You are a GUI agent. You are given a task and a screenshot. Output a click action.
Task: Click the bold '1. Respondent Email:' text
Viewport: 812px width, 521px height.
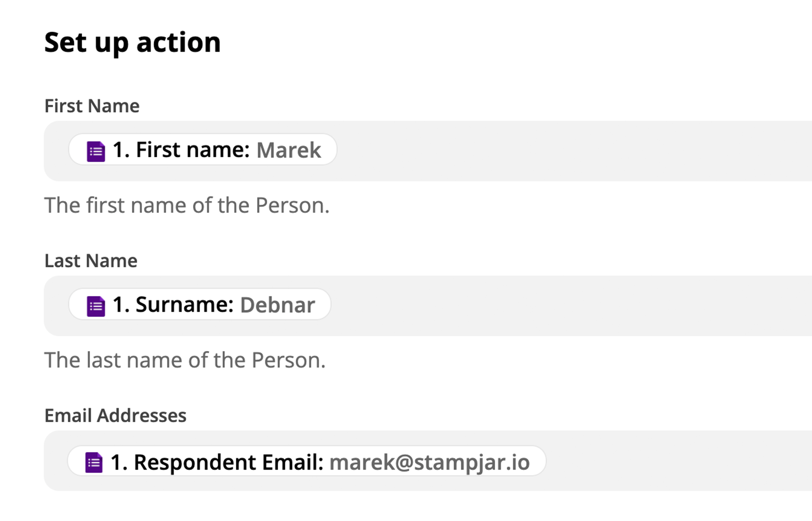coord(217,462)
